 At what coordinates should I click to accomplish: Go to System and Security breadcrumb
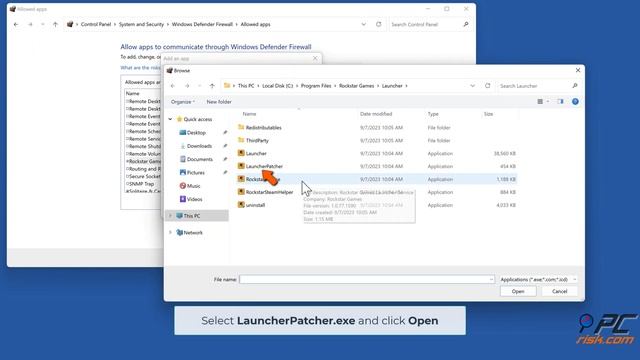[x=141, y=24]
